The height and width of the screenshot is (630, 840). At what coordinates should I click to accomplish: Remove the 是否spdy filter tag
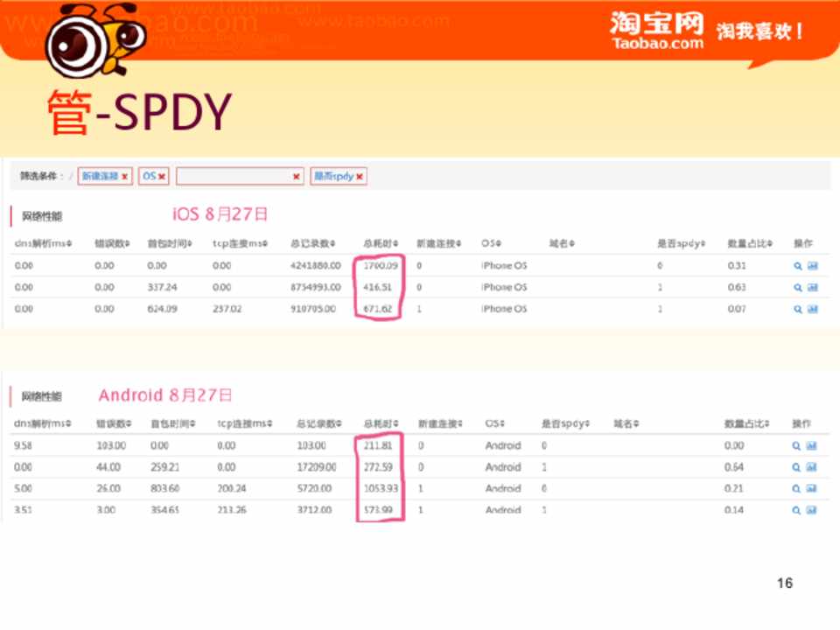click(360, 177)
